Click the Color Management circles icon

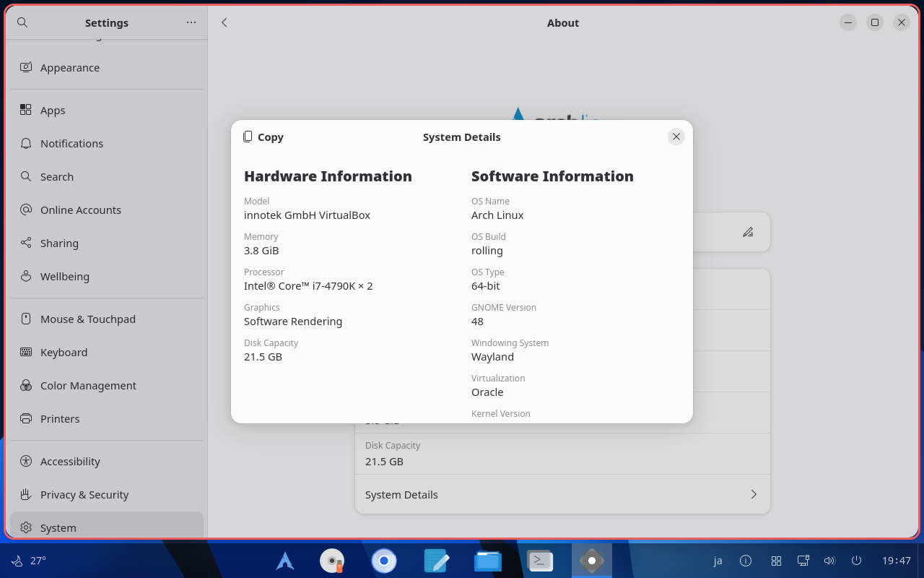coord(26,385)
